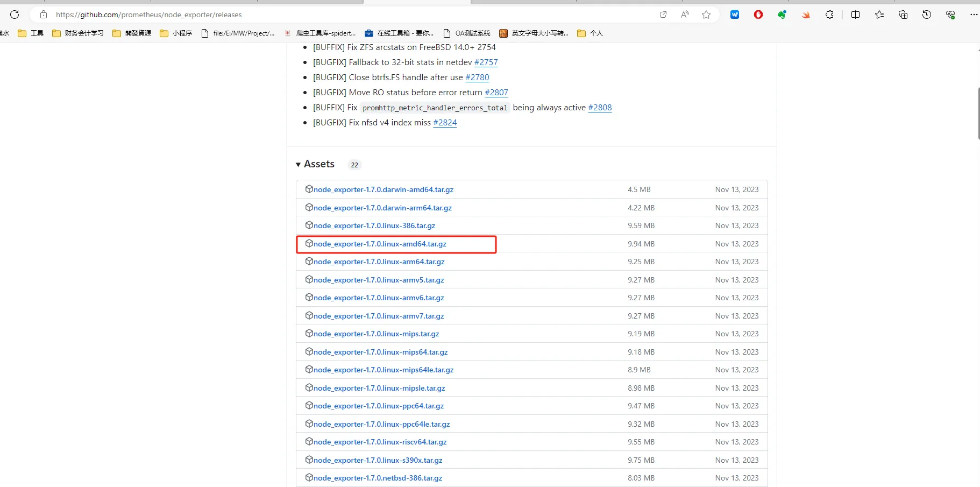
Task: Download node_exporter-1.7.0.linux-armv7.tar.gz
Action: tap(379, 316)
